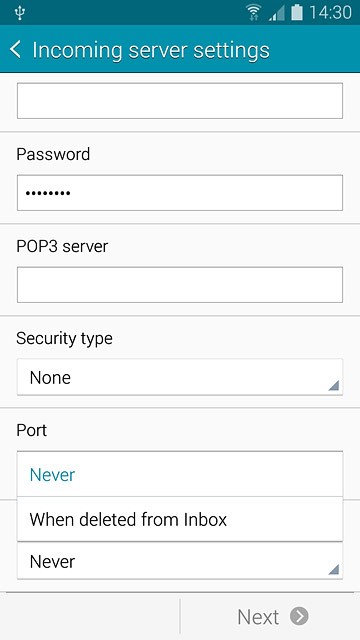
Task: Focus the Password field
Action: [x=180, y=193]
